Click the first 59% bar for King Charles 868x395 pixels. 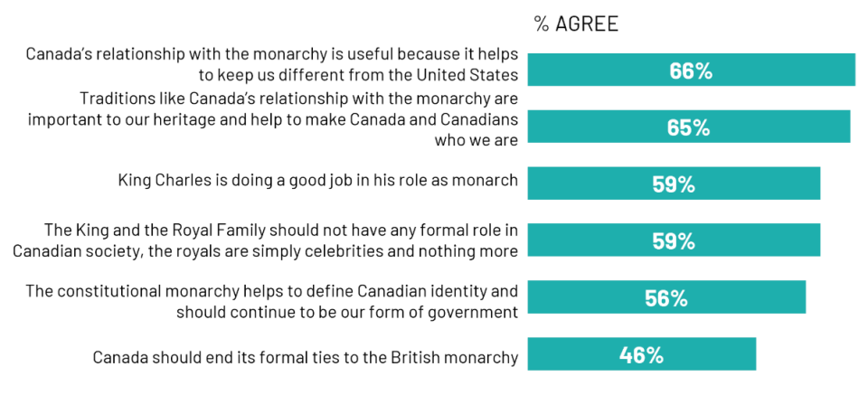click(674, 183)
